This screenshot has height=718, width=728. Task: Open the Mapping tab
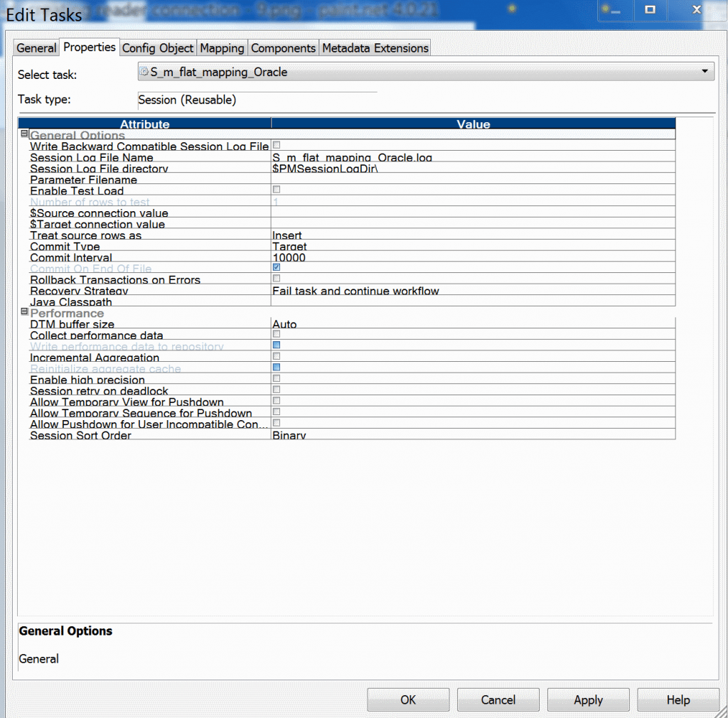coord(222,48)
